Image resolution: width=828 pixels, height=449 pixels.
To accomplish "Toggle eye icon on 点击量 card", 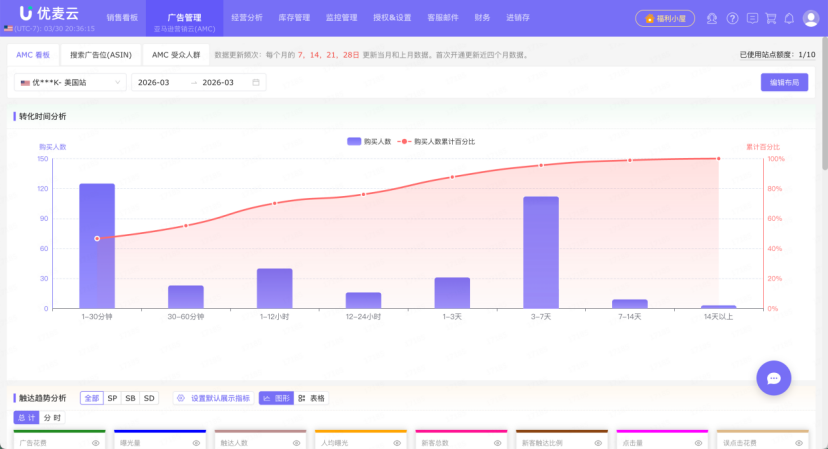I will [x=700, y=442].
